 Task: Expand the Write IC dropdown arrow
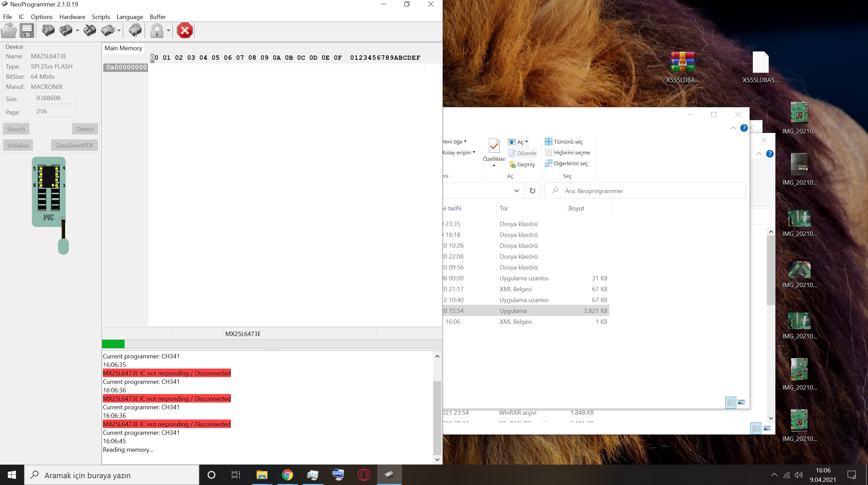[77, 31]
